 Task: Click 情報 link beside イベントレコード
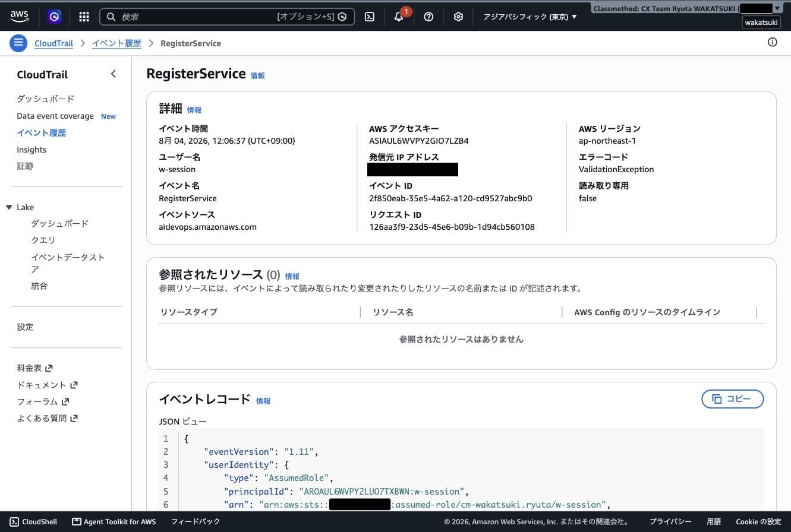tap(263, 401)
